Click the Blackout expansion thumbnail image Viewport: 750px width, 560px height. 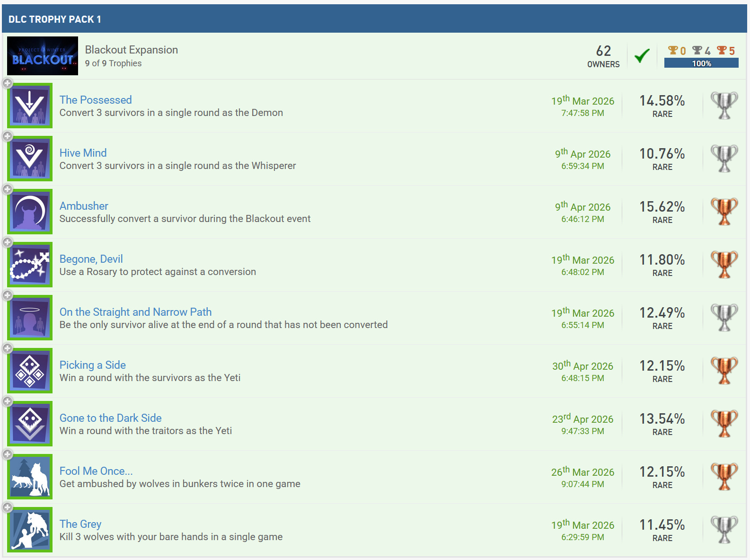(x=43, y=56)
